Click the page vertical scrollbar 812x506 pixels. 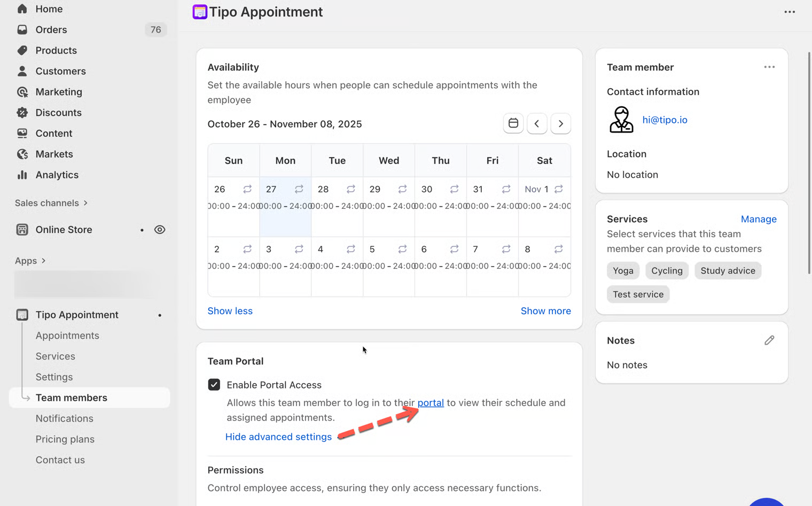tap(809, 160)
